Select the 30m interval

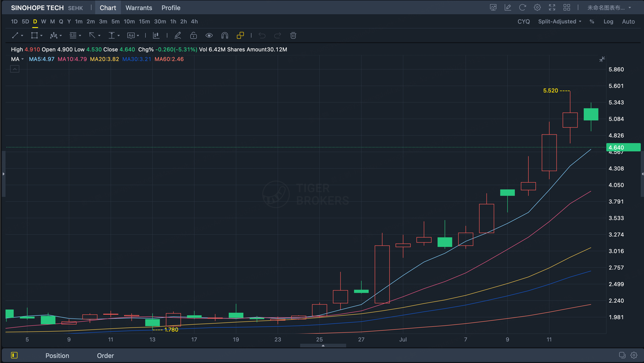(160, 22)
